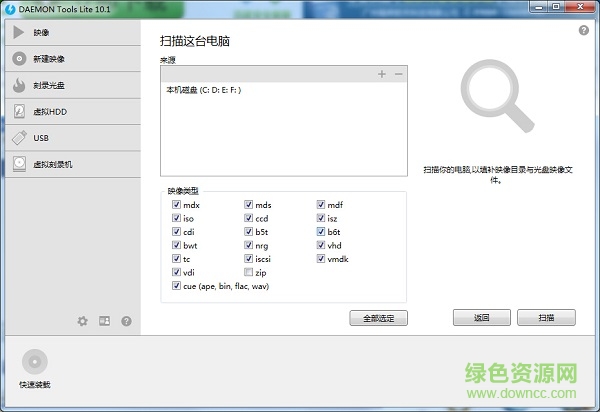Click the 快速装载 quick mount disc
Image resolution: width=600 pixels, height=412 pixels.
click(34, 362)
